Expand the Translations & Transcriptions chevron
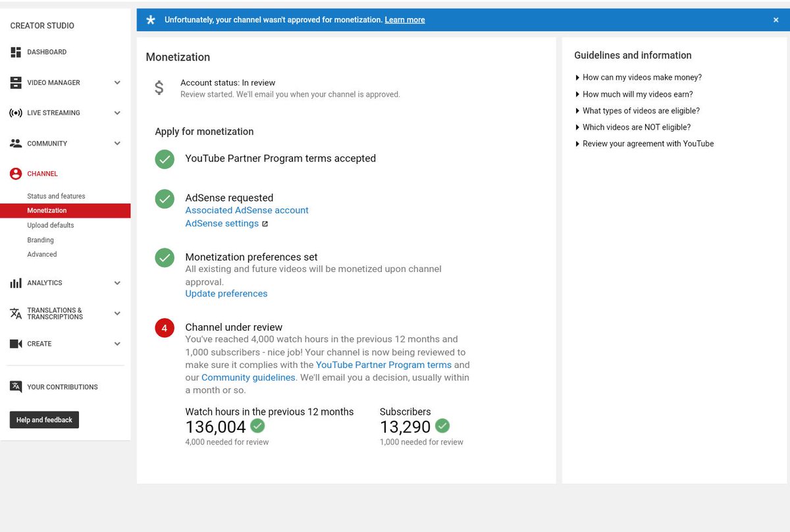Image resolution: width=790 pixels, height=532 pixels. [117, 313]
